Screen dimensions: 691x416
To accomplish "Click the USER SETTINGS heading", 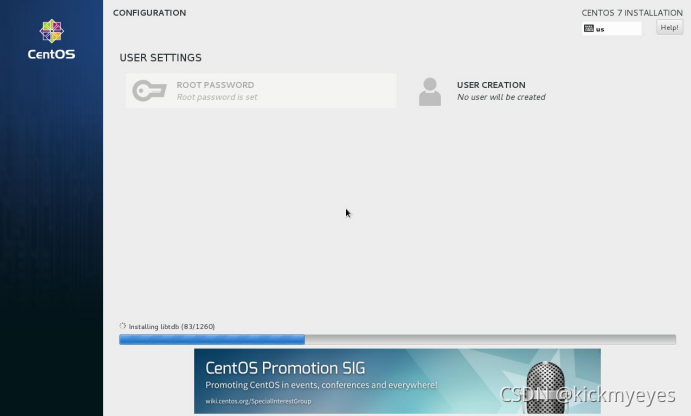I will [160, 58].
